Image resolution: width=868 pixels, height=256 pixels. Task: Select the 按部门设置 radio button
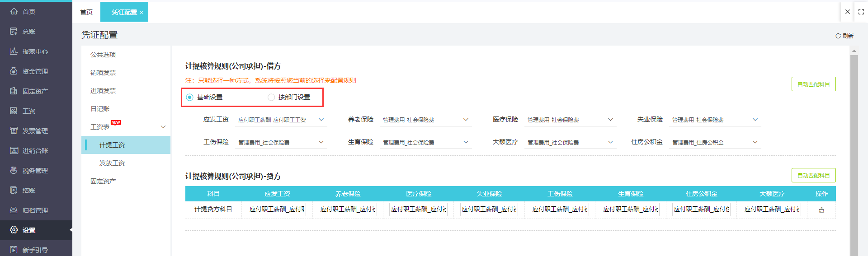pyautogui.click(x=271, y=97)
